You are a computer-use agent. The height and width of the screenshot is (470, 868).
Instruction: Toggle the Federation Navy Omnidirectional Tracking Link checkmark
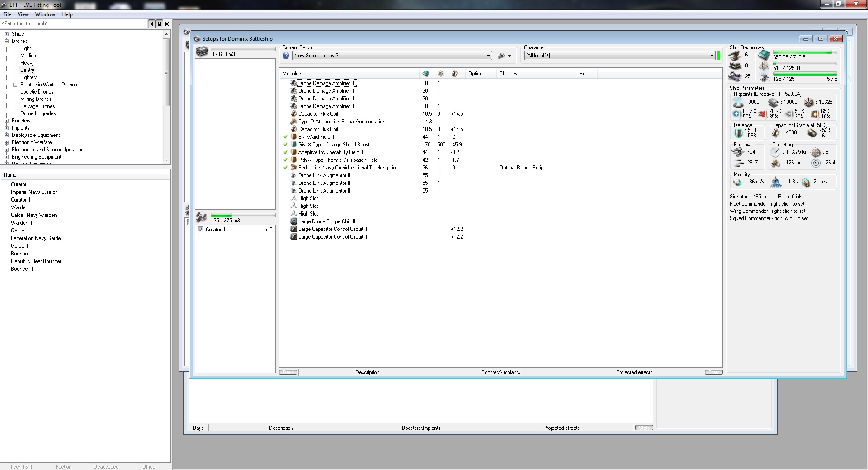click(x=285, y=168)
